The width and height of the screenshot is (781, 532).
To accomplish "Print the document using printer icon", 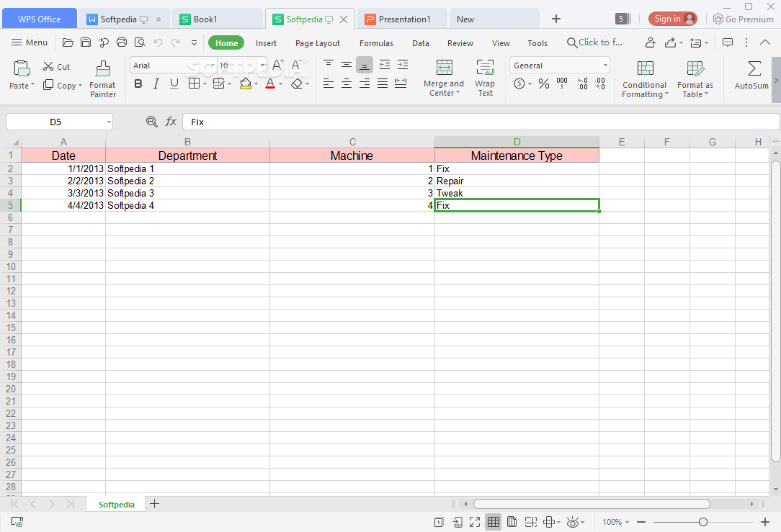I will [x=122, y=42].
